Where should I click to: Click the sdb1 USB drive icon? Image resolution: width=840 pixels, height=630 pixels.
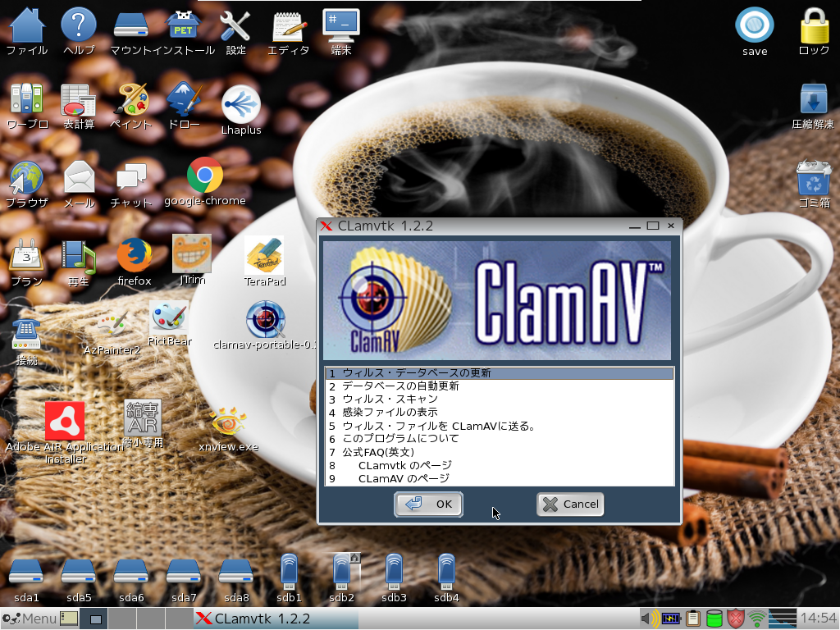[x=289, y=571]
